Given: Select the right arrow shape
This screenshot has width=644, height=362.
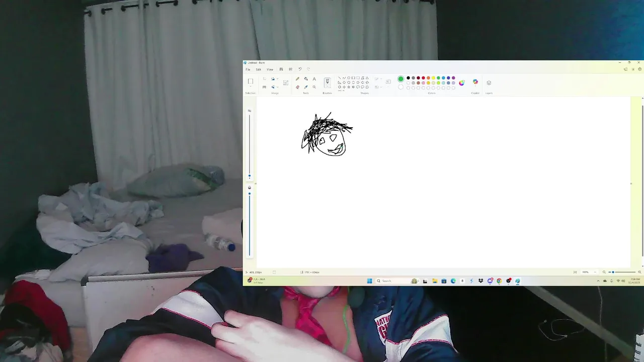Looking at the screenshot, I should tap(358, 82).
